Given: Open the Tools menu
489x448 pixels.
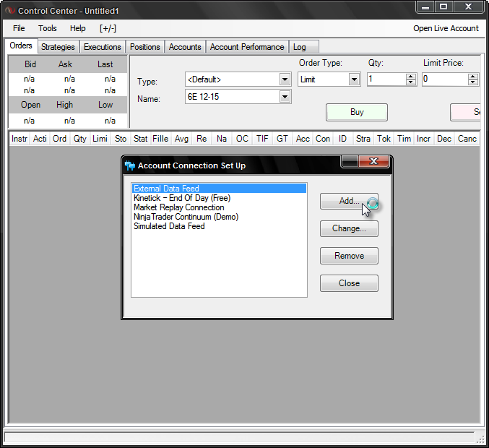Looking at the screenshot, I should 48,28.
